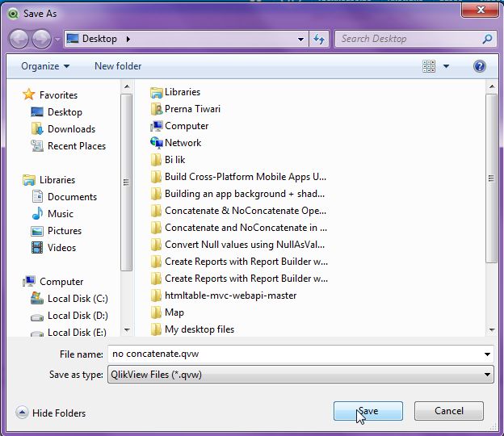Select the Recent Places icon in sidebar
The image size is (504, 436).
coord(37,146)
